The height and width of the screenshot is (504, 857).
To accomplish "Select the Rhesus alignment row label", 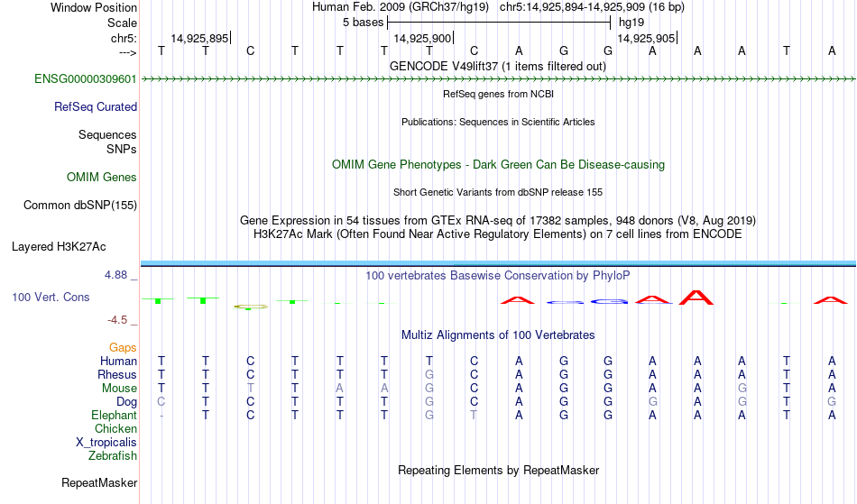I will tap(117, 374).
